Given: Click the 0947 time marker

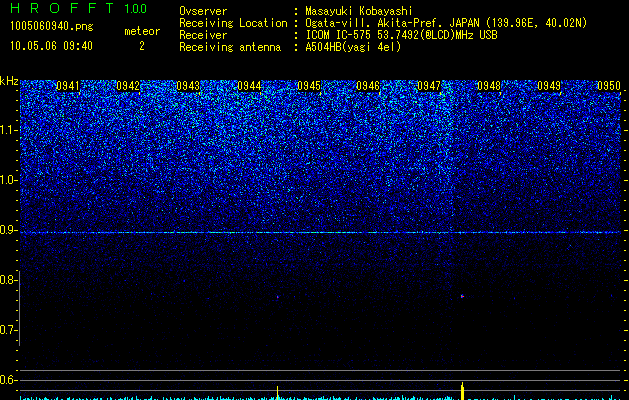Looking at the screenshot, I should point(429,86).
